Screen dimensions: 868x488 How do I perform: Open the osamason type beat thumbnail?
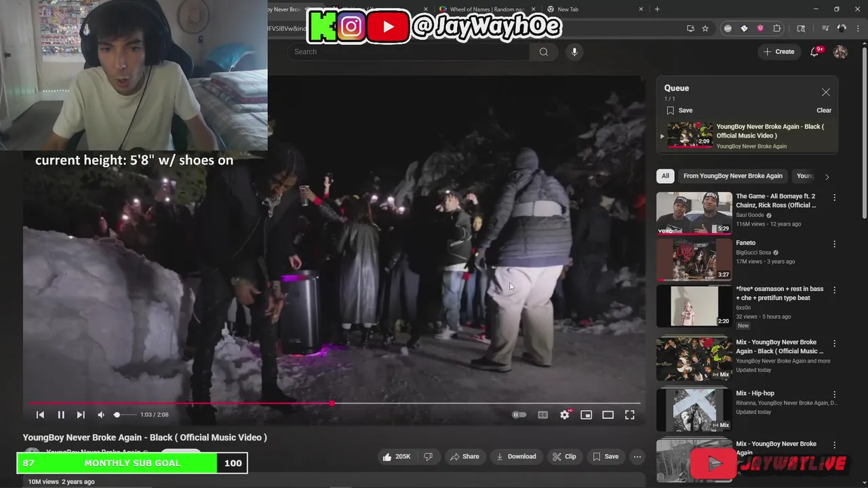(694, 306)
